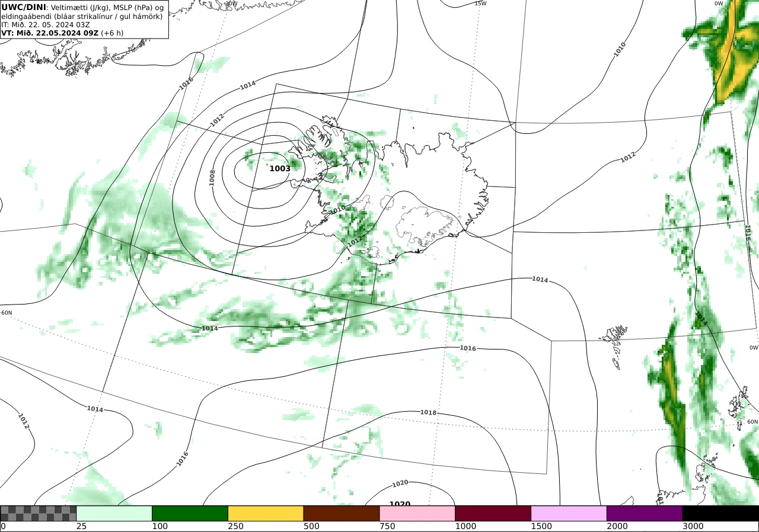Click the bold UWC/DINI title text
Viewport: 759px width, 532px height.
[x=24, y=7]
